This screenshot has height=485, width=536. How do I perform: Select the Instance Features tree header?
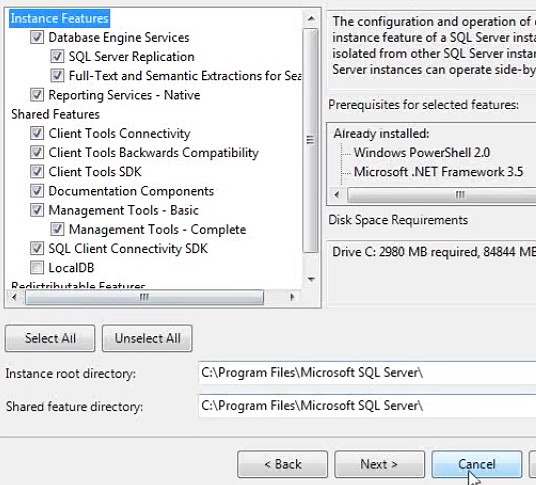click(x=59, y=18)
